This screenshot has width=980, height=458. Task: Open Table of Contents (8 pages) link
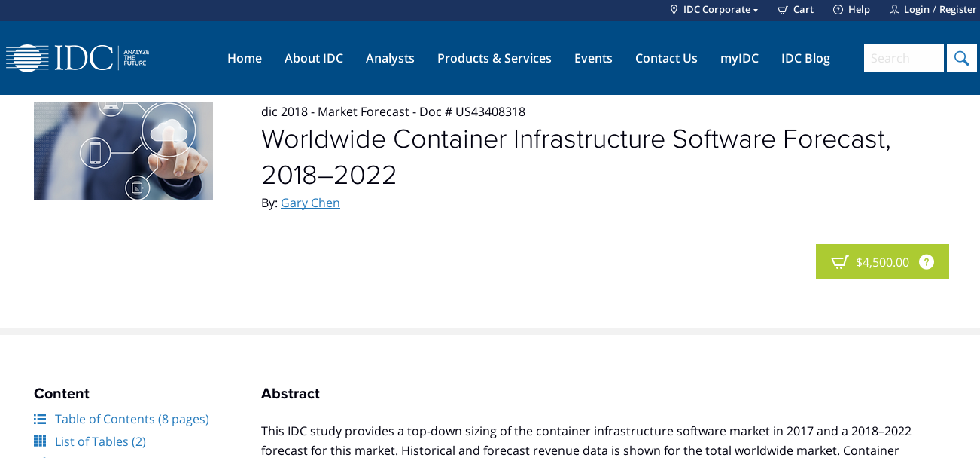(132, 419)
